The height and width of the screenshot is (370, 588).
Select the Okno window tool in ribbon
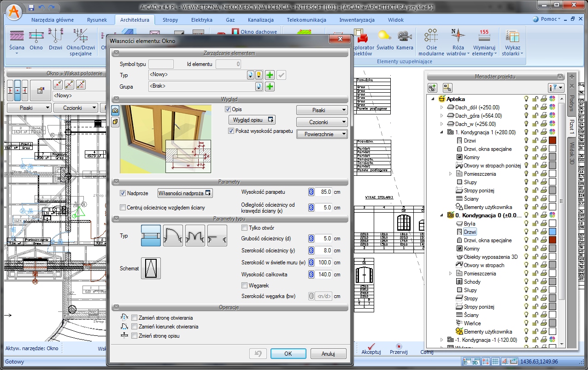tap(36, 40)
